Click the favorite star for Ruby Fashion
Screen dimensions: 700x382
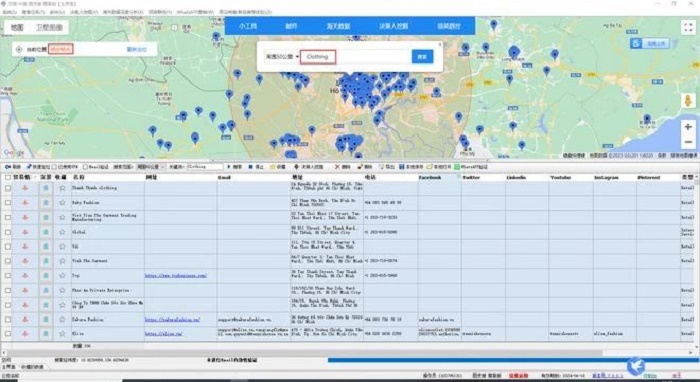62,203
